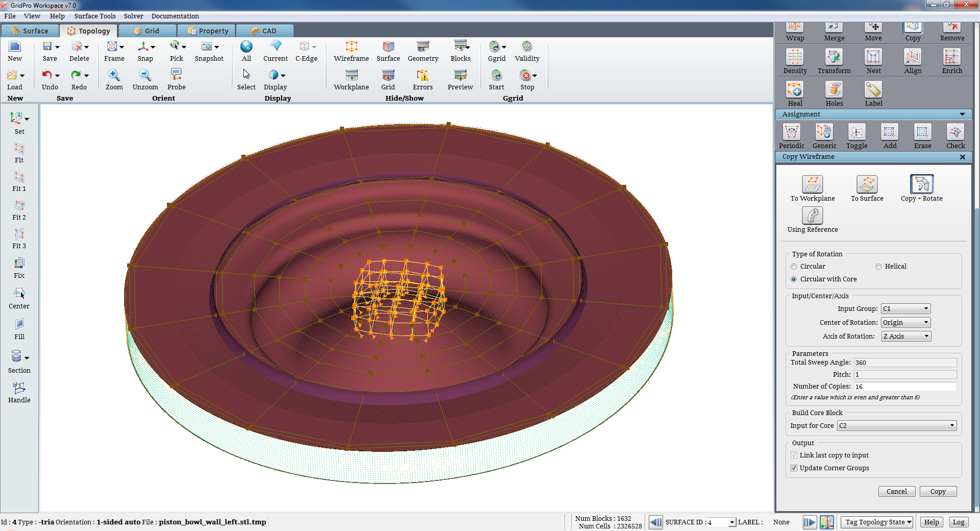Expand the Input for Core dropdown
Screen dimensions: 980x531
897,426
